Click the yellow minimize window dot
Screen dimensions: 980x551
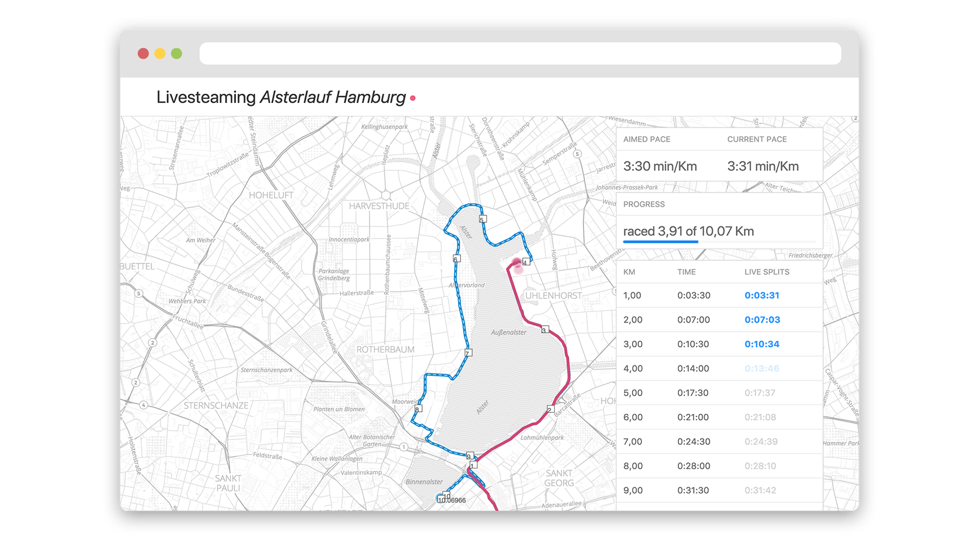[160, 53]
